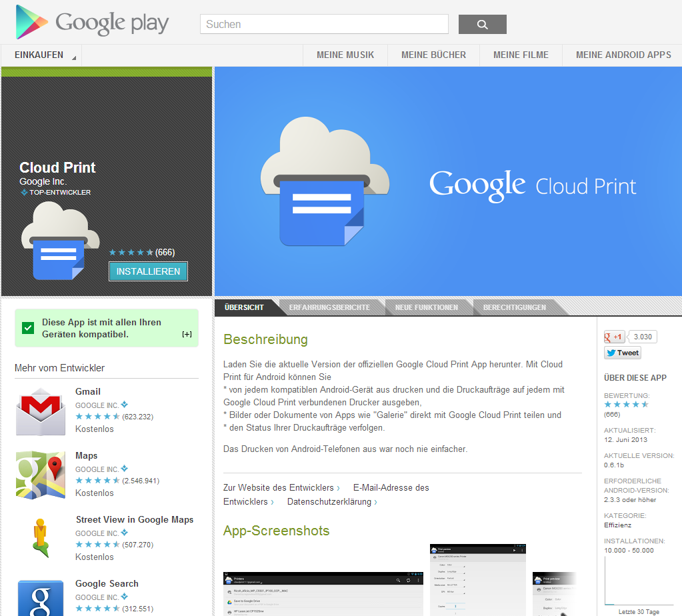Viewport: 682px width, 616px height.
Task: Click the Google Play logo
Action: (x=92, y=22)
